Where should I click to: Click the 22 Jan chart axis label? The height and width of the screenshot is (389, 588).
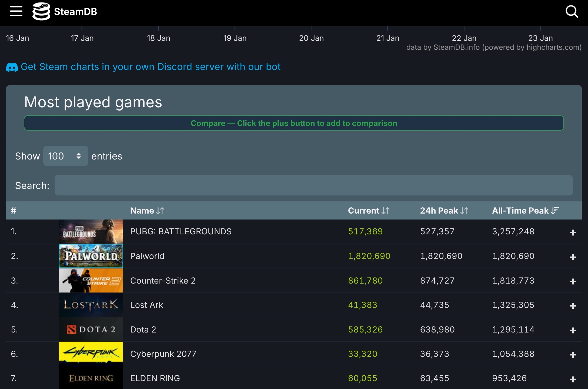click(464, 38)
